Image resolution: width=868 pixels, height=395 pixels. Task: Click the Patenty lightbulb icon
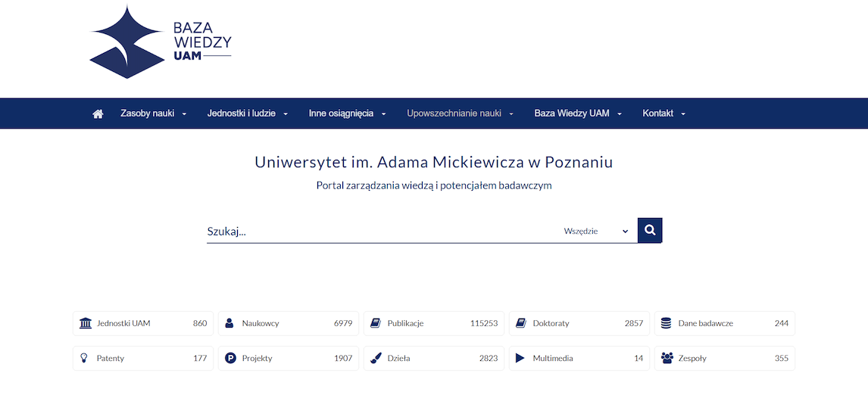coord(84,358)
